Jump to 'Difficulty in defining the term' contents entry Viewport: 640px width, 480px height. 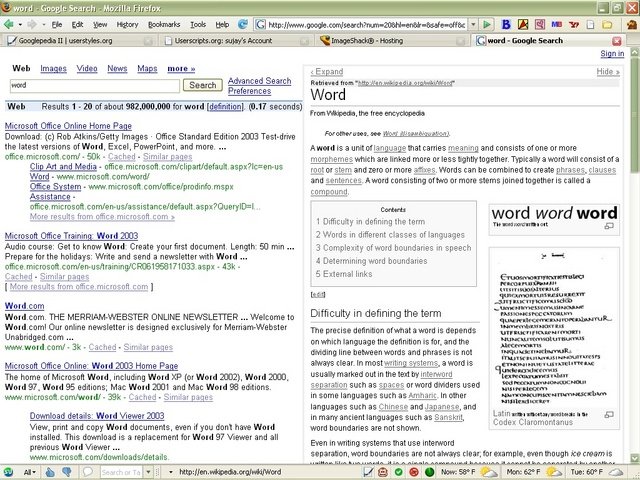[370, 222]
